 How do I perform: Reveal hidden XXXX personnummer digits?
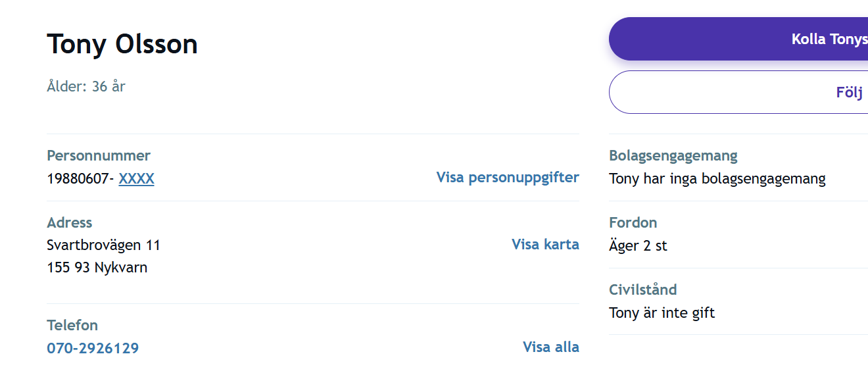136,178
